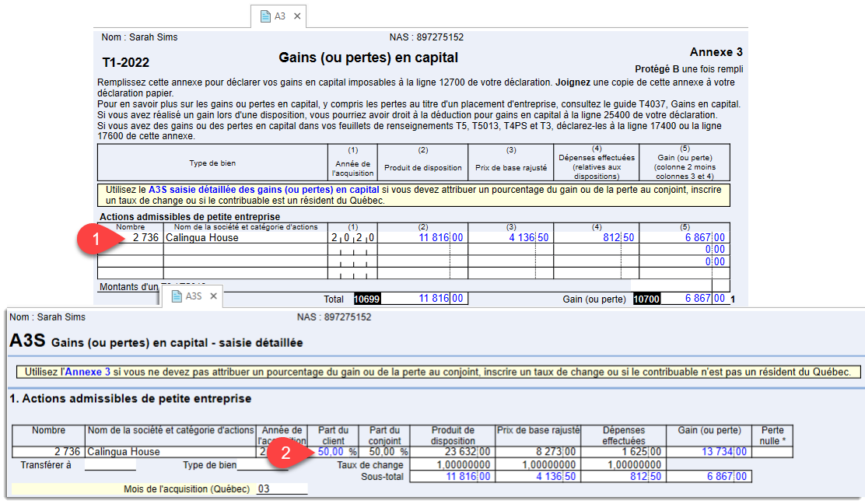This screenshot has height=504, width=865.
Task: Click line 10699 total 11 816,00
Action: 424,299
